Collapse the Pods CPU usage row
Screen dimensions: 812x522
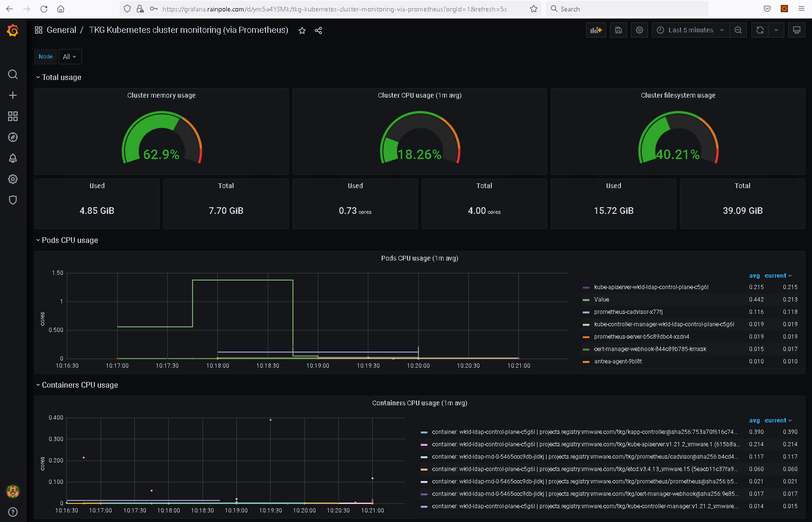pos(67,240)
